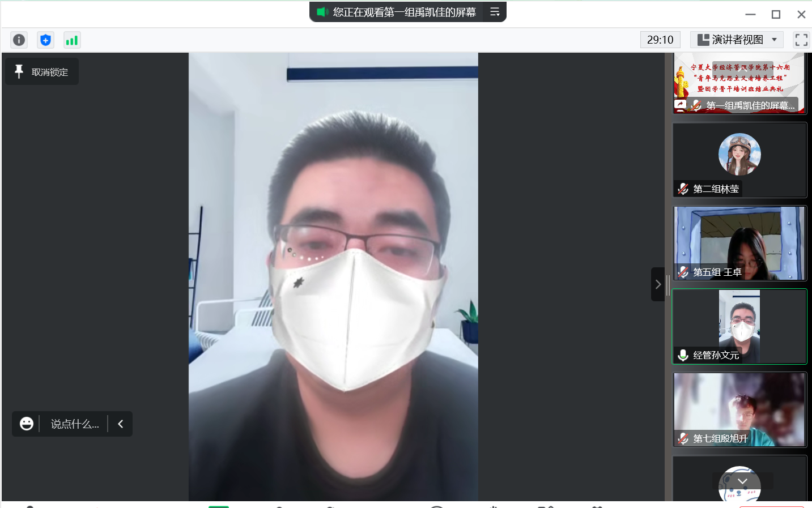Click the pin icon beside 取消锁定
Image resolution: width=812 pixels, height=508 pixels.
click(19, 71)
